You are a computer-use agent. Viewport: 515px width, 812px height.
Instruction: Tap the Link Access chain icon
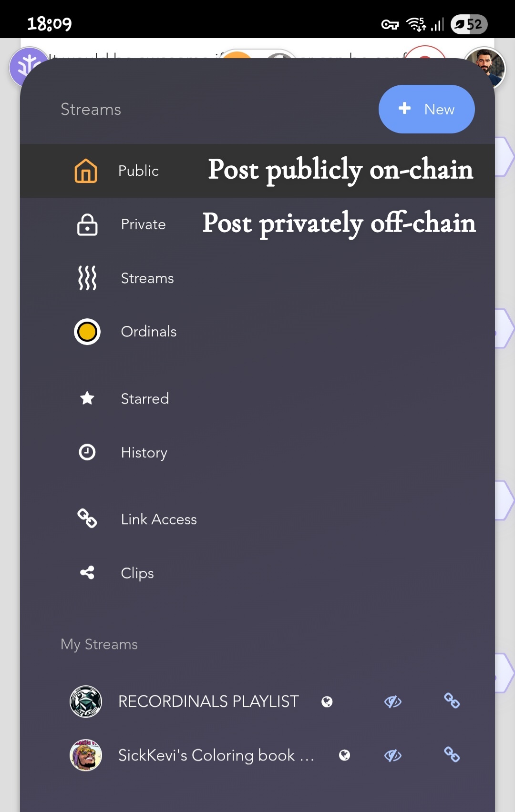[x=87, y=518]
